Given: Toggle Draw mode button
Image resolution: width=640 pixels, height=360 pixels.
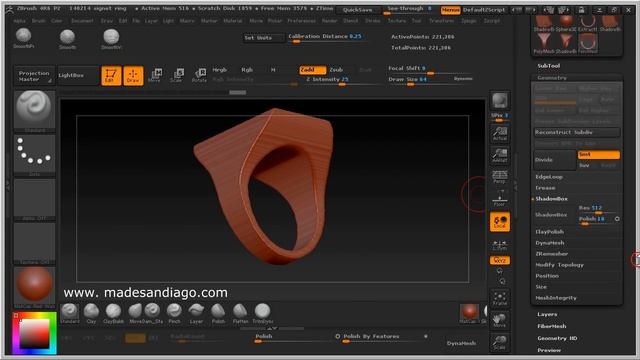Looking at the screenshot, I should coord(133,76).
